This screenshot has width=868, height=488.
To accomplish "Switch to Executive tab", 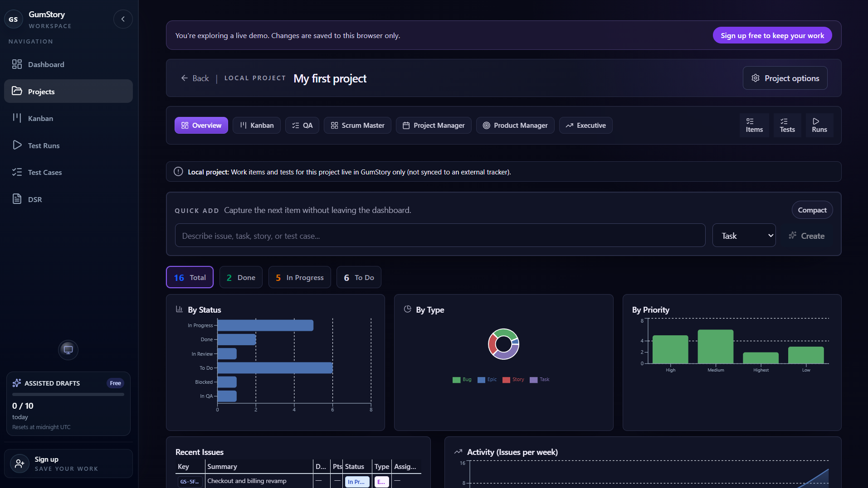I will click(x=585, y=126).
